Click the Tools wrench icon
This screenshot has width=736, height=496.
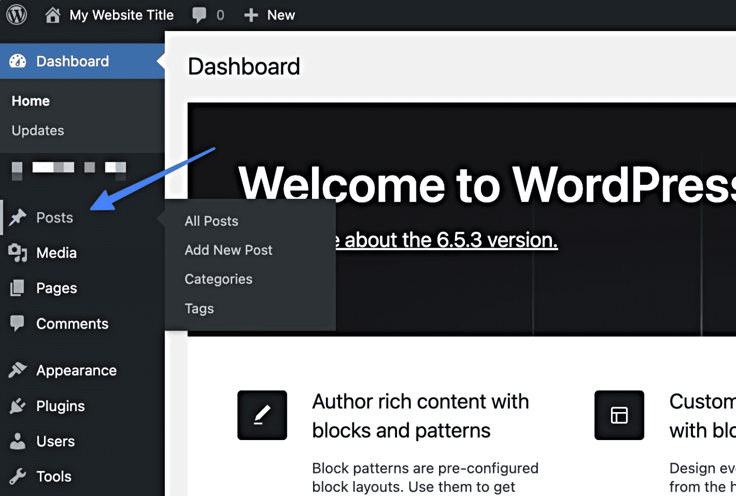click(x=17, y=476)
